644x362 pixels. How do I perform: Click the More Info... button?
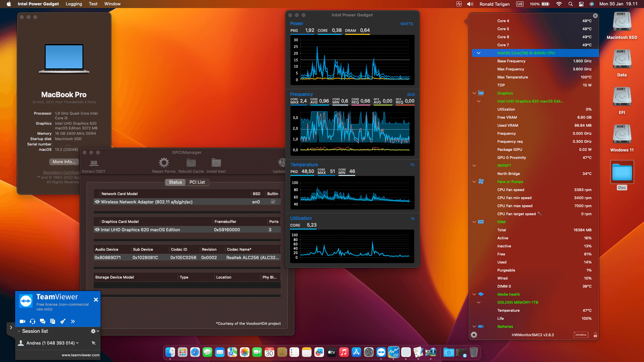(x=64, y=162)
